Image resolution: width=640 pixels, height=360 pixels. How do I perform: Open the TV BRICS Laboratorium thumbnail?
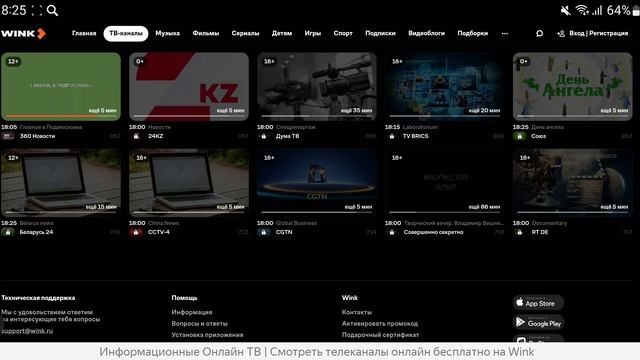[445, 87]
